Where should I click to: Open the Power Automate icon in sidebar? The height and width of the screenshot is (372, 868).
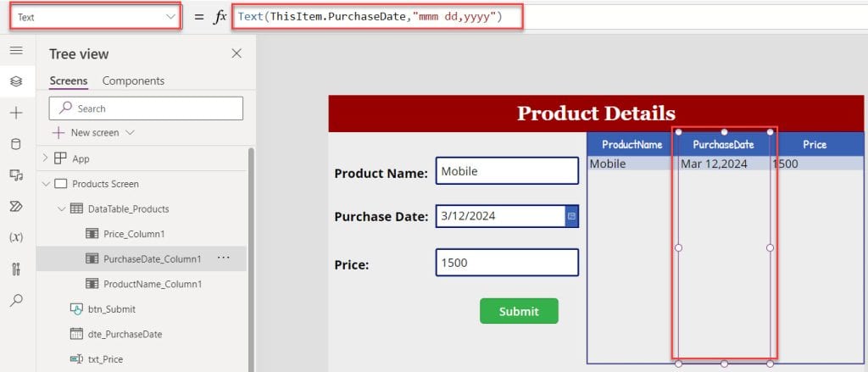tap(16, 207)
